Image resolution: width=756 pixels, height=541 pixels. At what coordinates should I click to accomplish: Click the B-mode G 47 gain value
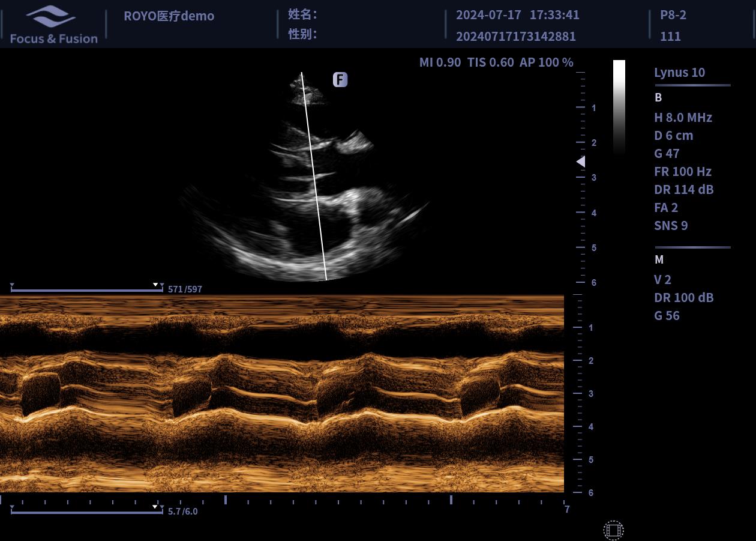coord(667,154)
